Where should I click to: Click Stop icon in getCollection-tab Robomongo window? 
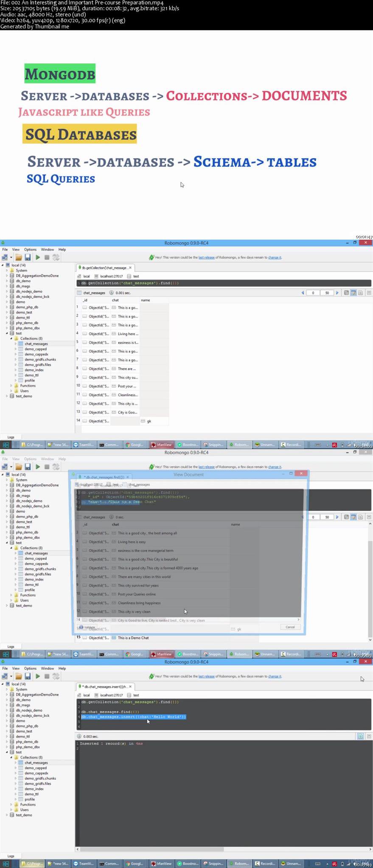(x=47, y=257)
